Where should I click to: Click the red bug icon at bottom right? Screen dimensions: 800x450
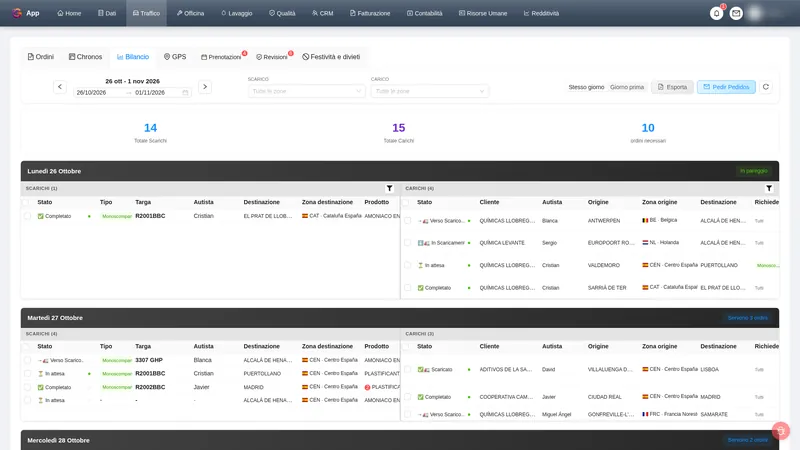(781, 431)
